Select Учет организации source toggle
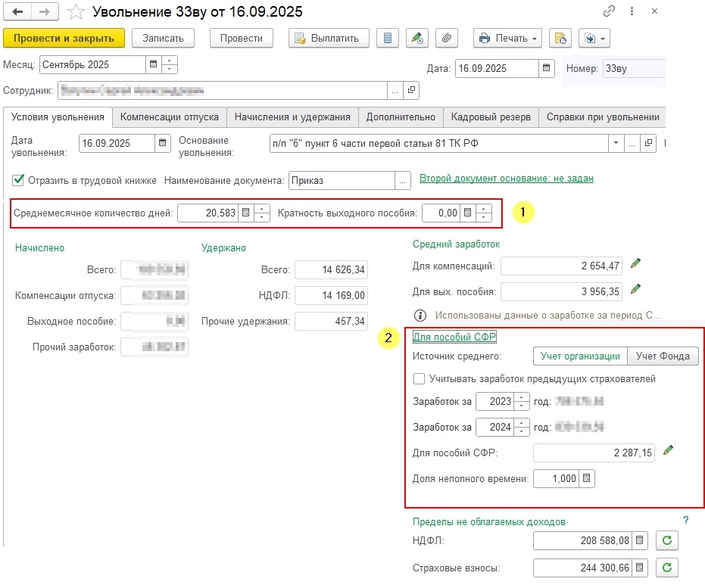705x588 pixels. click(580, 356)
